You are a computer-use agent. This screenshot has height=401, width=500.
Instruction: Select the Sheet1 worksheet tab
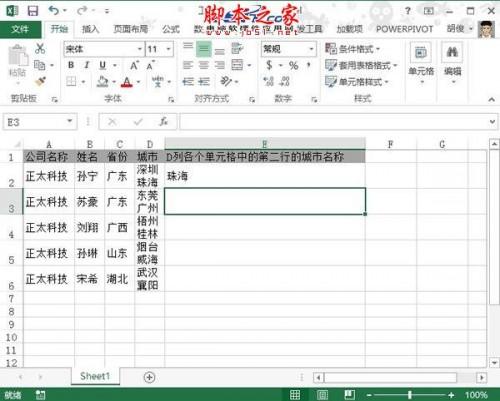(95, 376)
